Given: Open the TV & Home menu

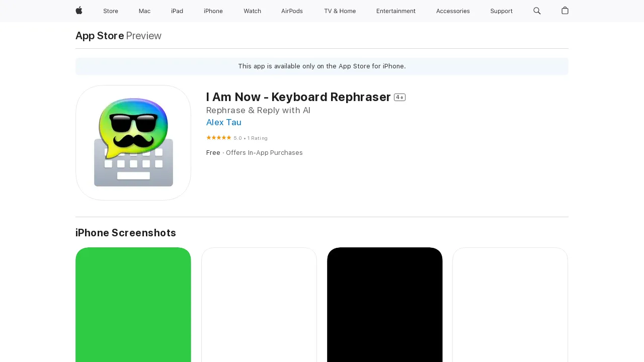Looking at the screenshot, I should pyautogui.click(x=340, y=11).
